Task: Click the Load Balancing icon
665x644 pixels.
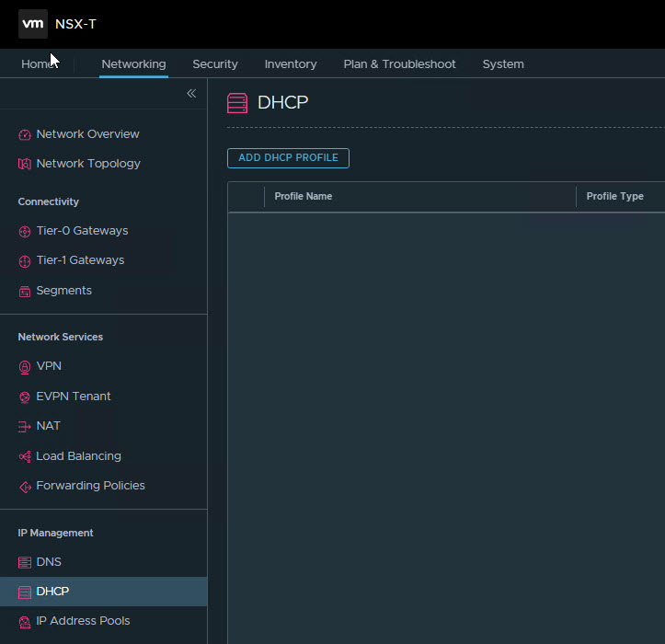Action: [x=25, y=456]
